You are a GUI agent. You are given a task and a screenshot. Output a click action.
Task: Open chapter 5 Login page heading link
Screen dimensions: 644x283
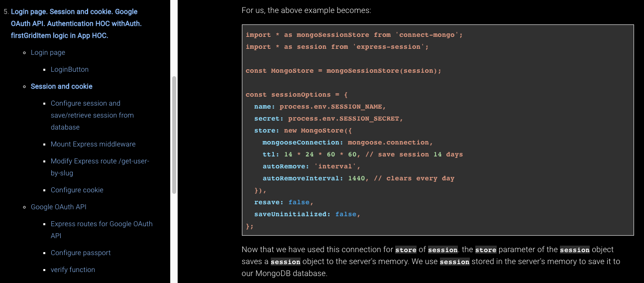[x=76, y=23]
